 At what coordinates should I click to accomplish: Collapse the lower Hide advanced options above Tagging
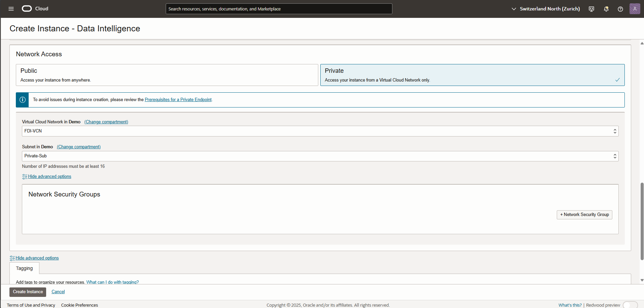tap(37, 258)
